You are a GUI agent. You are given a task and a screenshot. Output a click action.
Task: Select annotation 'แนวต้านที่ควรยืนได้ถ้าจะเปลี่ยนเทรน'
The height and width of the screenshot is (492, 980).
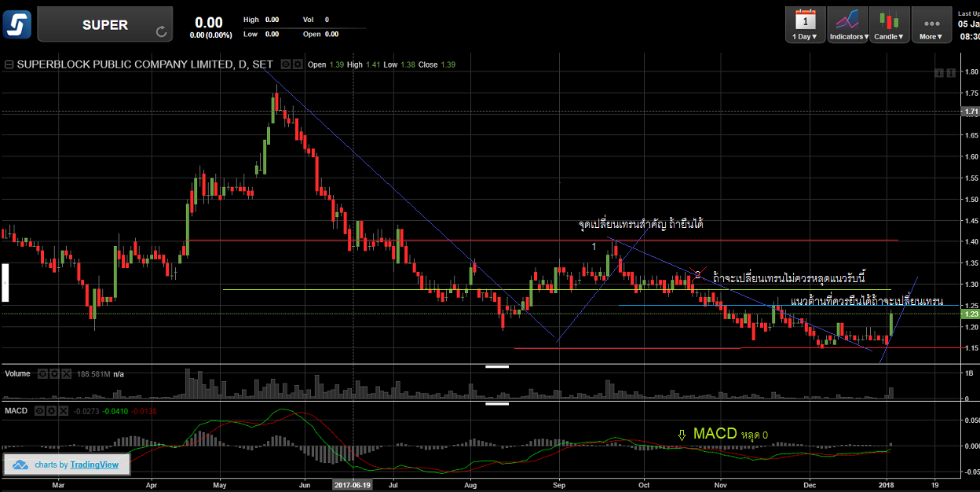[x=867, y=302]
